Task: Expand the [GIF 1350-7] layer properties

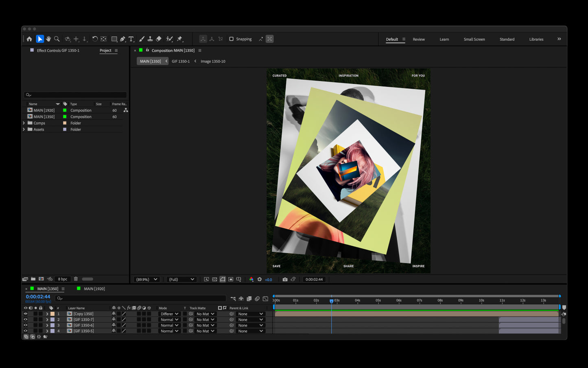Action: [47, 320]
